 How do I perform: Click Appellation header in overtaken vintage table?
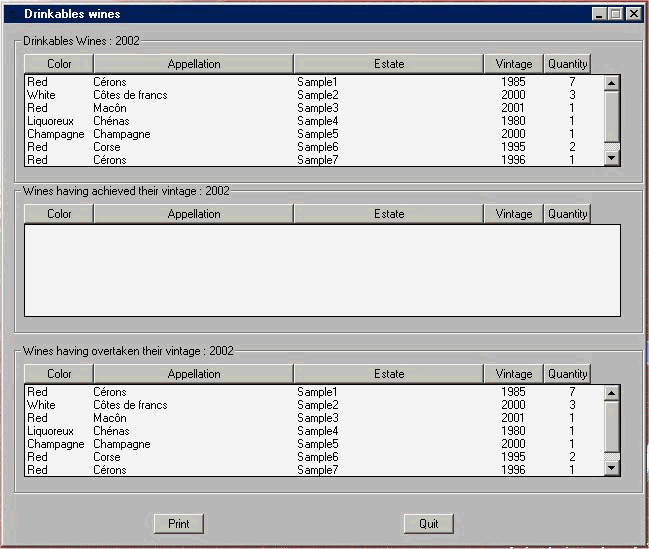[194, 374]
